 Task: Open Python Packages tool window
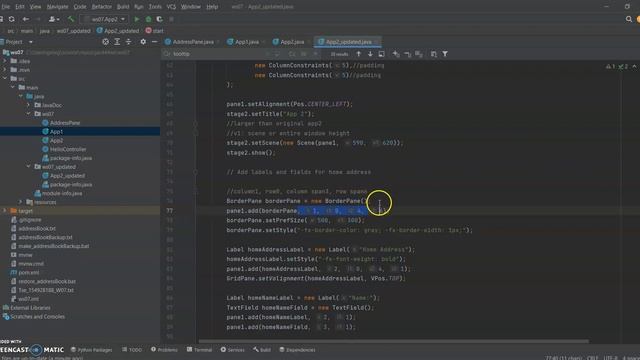tap(92, 350)
